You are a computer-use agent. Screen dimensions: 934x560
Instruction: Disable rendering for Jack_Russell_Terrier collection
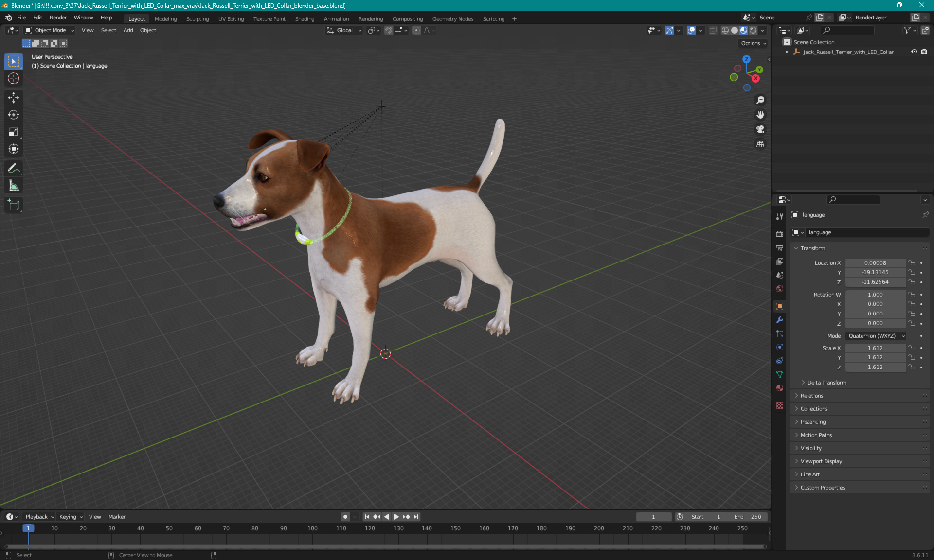tap(924, 52)
